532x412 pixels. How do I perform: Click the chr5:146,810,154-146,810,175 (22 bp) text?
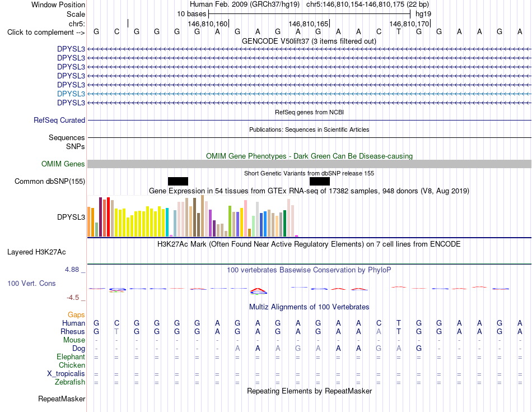tap(367, 4)
